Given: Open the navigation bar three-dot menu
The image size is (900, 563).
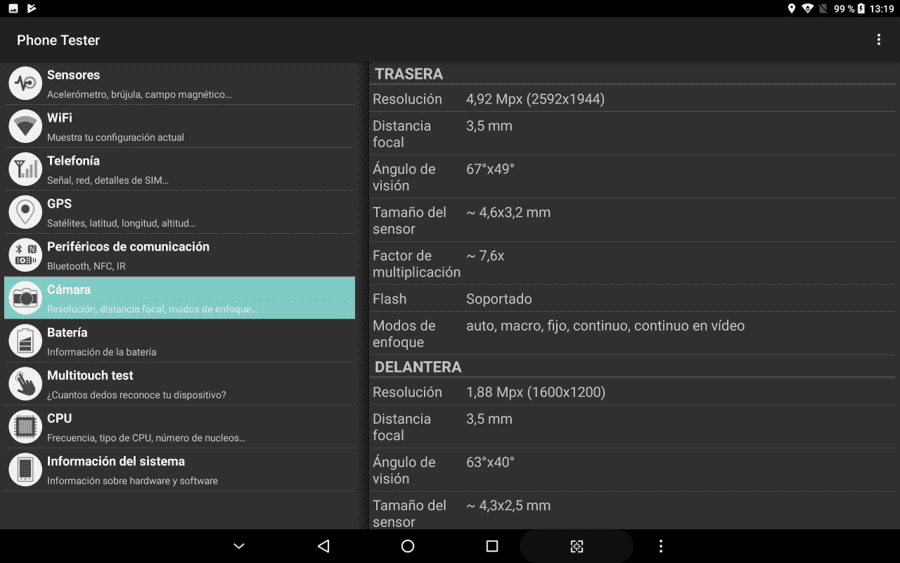Looking at the screenshot, I should click(661, 546).
